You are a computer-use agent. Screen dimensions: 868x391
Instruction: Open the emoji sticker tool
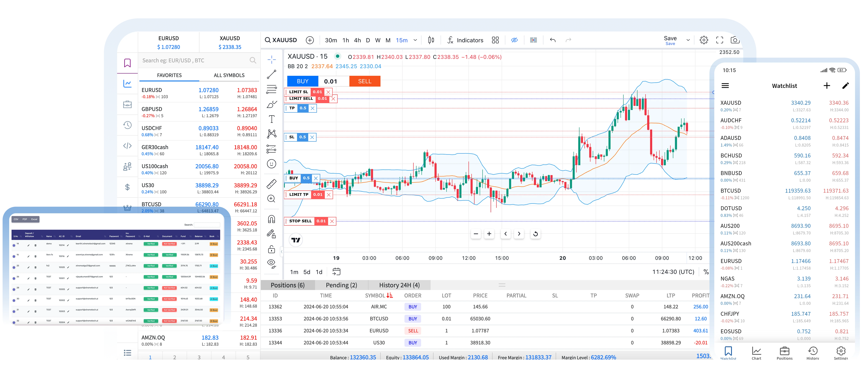click(272, 164)
